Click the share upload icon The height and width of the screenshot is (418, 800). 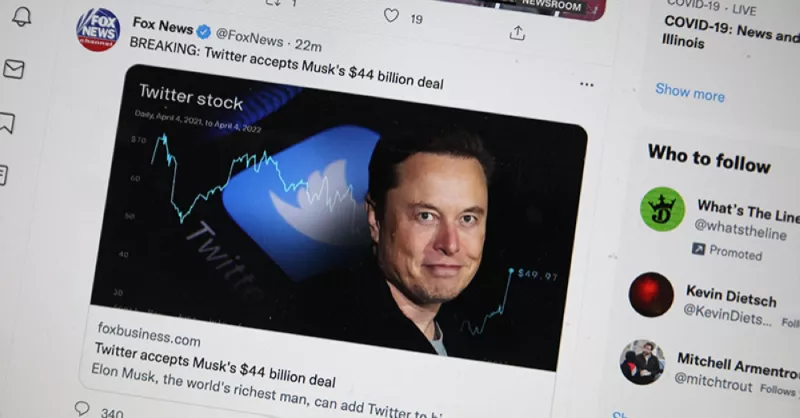[x=517, y=33]
